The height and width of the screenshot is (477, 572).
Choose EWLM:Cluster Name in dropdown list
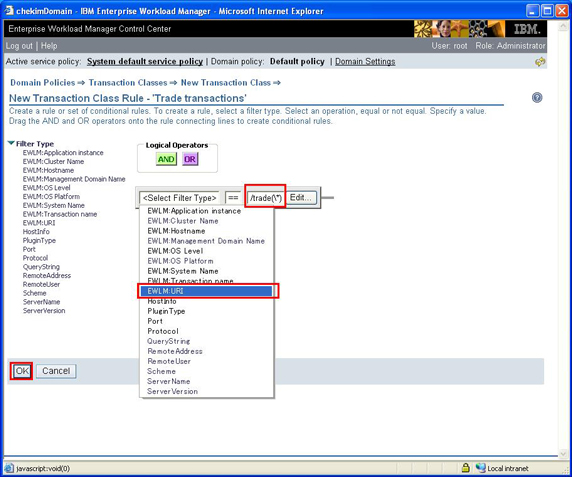206,221
